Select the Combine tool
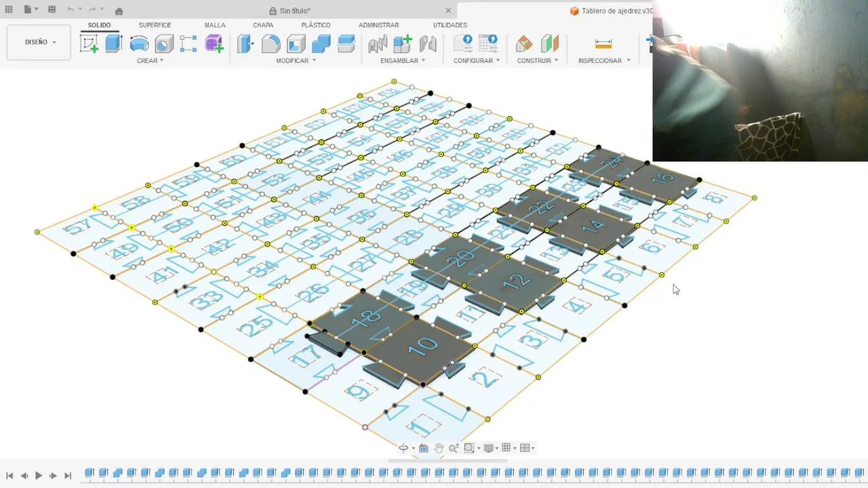This screenshot has width=868, height=488. point(321,44)
